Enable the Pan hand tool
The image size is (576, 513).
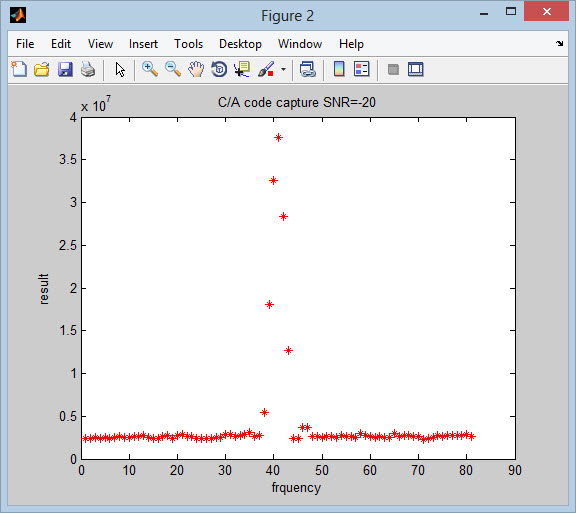[x=196, y=69]
